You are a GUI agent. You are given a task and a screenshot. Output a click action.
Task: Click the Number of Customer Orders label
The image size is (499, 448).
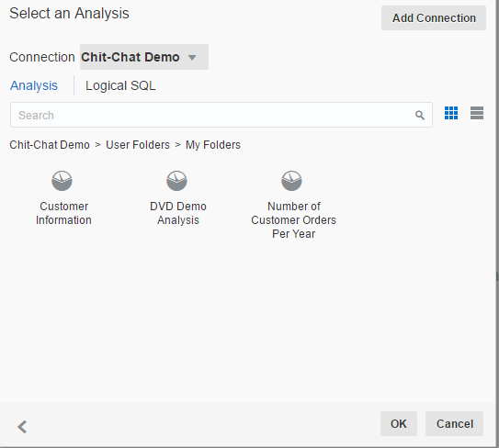point(293,220)
